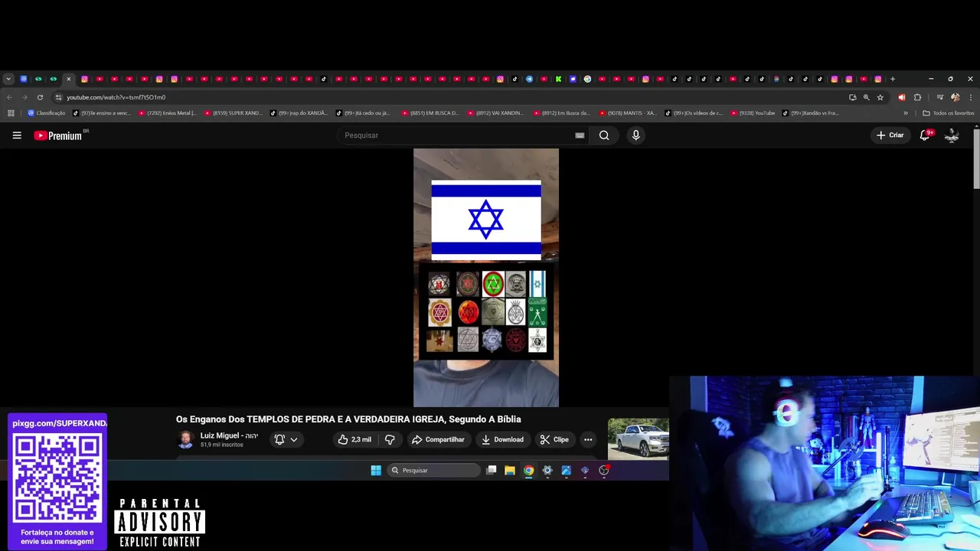Open site information icon in address bar
Image resolution: width=980 pixels, height=551 pixels.
[x=58, y=97]
